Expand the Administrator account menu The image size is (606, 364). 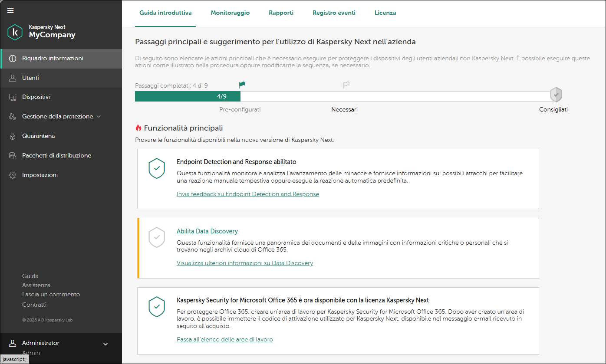pos(105,343)
